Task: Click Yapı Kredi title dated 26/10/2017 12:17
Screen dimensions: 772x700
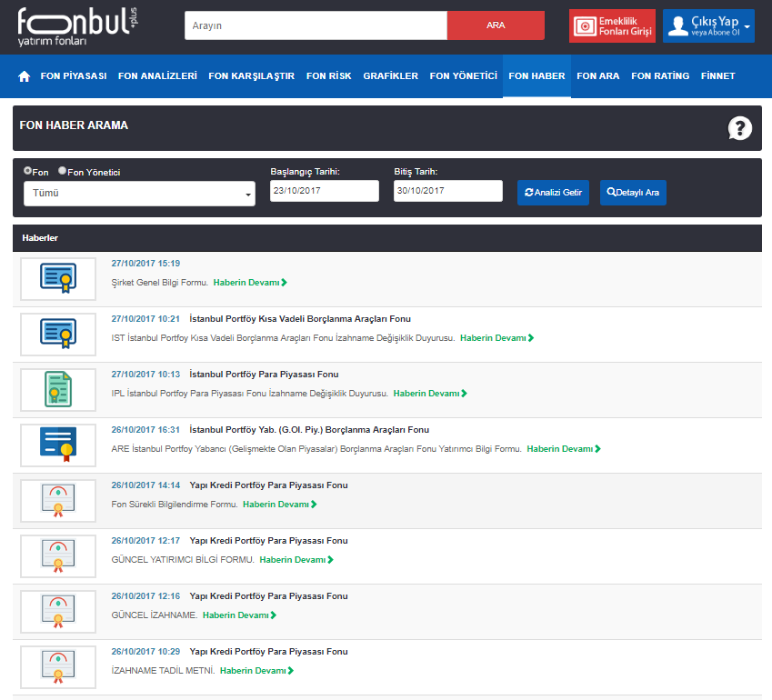Action: pos(269,541)
